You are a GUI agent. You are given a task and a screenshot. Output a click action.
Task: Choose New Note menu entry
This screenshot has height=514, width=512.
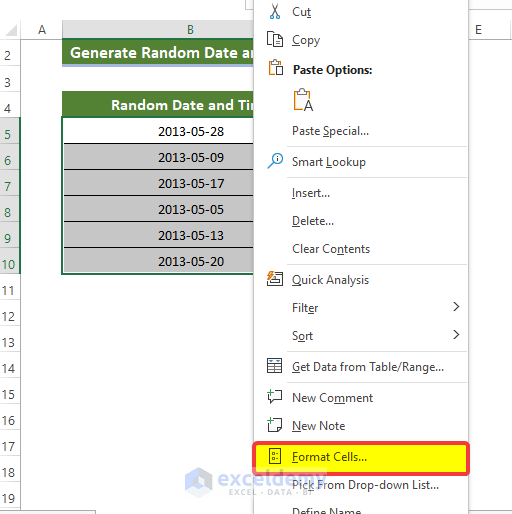[x=361, y=426]
